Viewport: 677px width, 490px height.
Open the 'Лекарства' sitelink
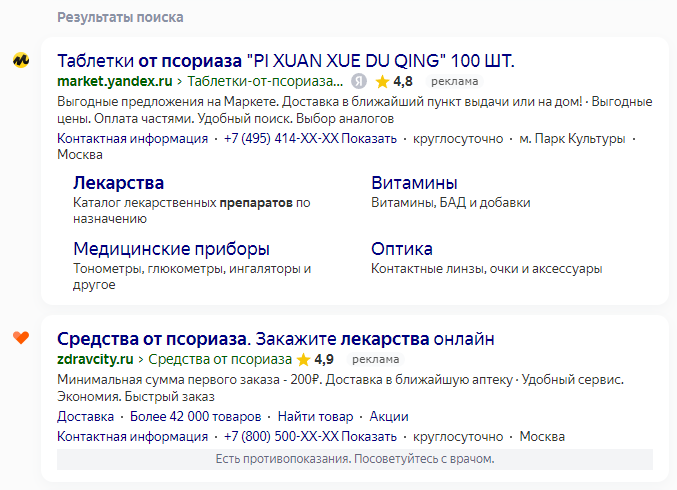(118, 183)
